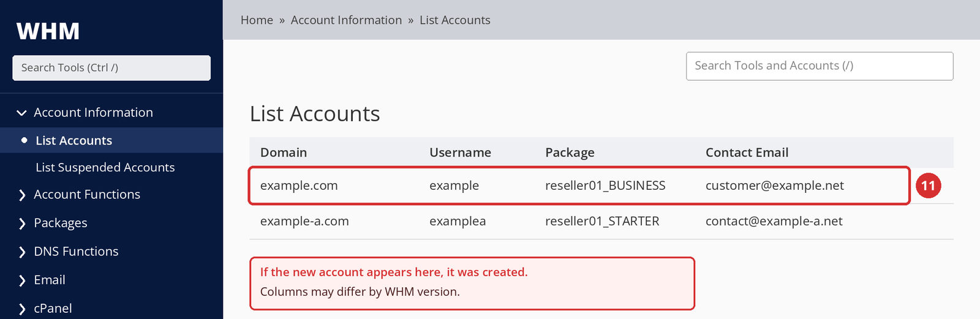Screen dimensions: 980x319
Task: Expand the Account Functions chevron
Action: click(22, 195)
